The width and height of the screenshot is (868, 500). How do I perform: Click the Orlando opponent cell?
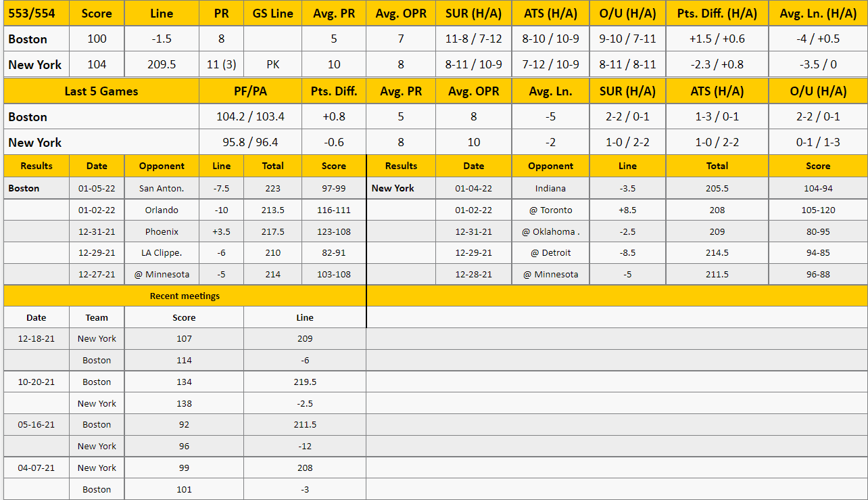[x=162, y=210]
